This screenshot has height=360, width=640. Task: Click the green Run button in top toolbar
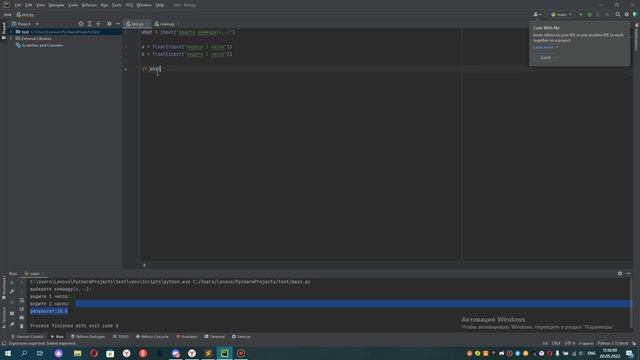pos(581,14)
